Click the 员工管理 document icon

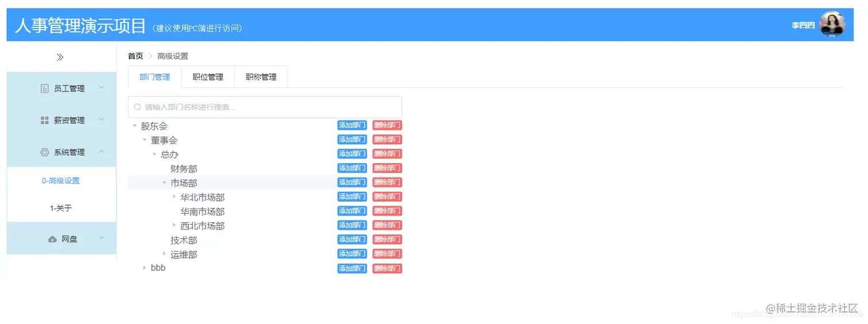pos(45,88)
